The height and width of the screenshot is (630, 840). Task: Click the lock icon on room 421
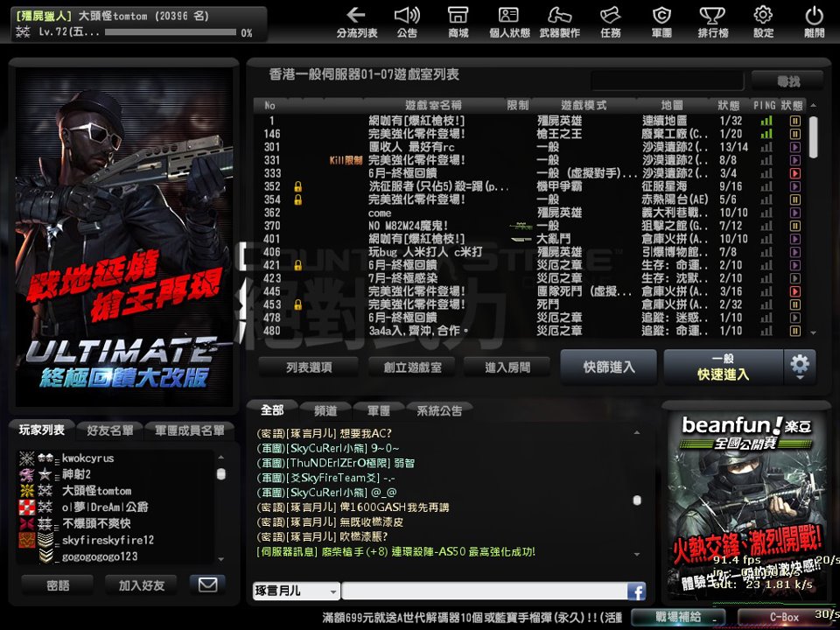[297, 265]
